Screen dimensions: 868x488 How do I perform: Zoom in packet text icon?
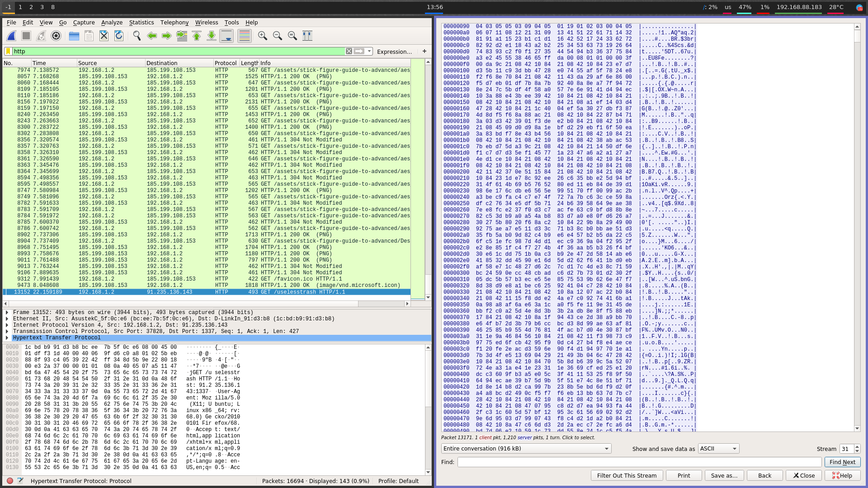[x=263, y=36]
